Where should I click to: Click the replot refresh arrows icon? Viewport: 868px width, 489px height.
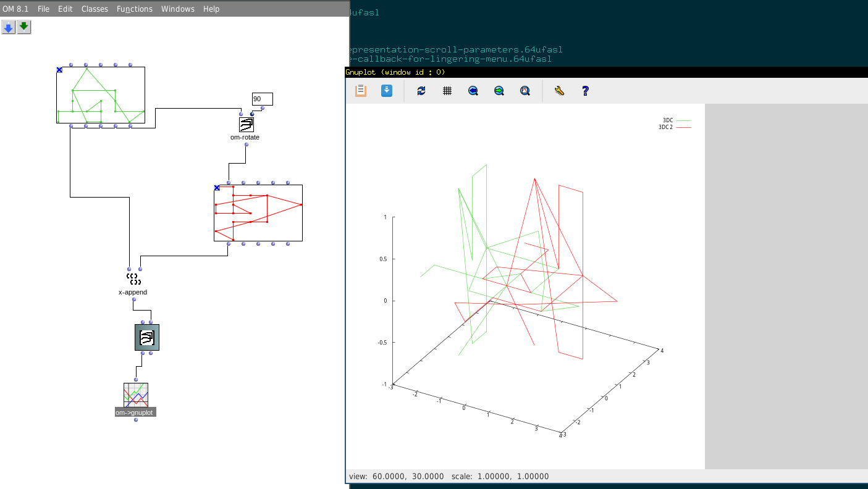tap(421, 91)
